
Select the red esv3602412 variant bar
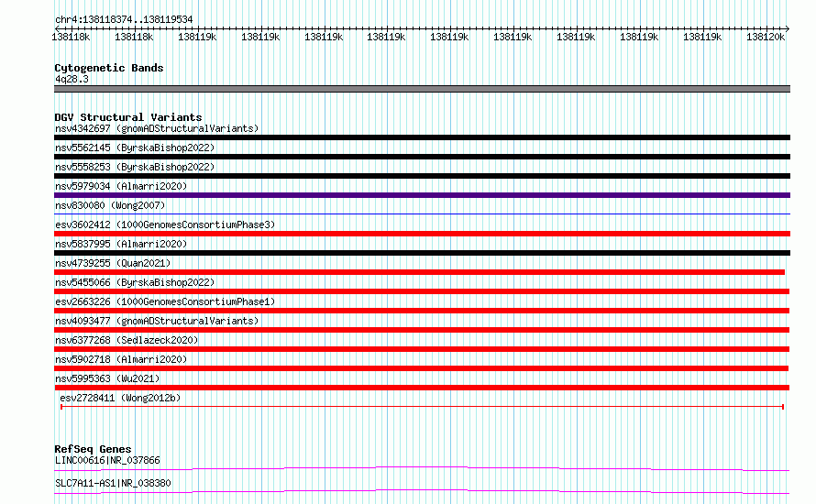click(x=422, y=234)
